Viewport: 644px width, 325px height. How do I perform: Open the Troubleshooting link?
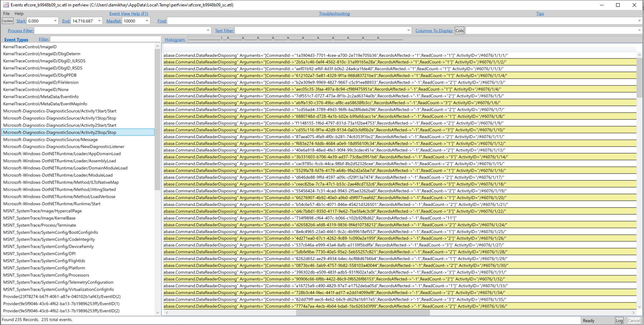click(x=334, y=13)
